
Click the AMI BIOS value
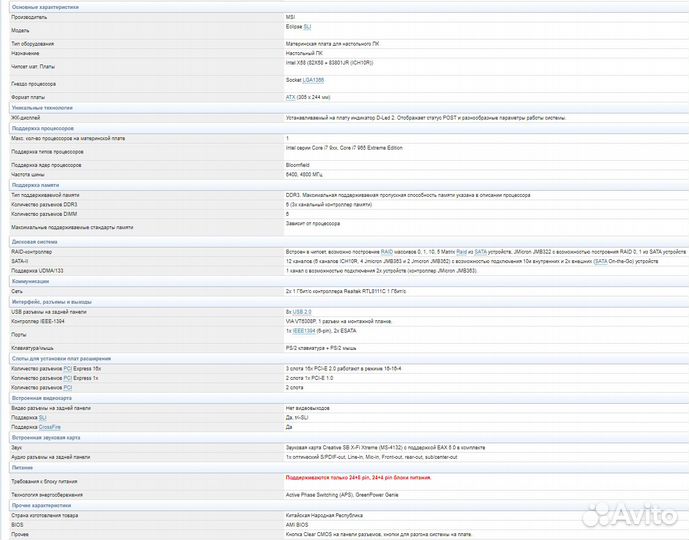pyautogui.click(x=297, y=525)
